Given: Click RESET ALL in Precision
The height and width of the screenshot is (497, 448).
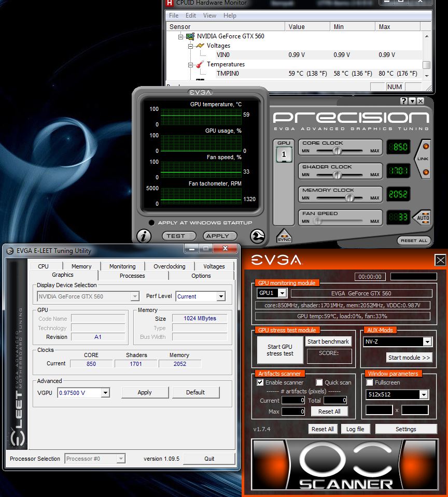Looking at the screenshot, I should (414, 240).
